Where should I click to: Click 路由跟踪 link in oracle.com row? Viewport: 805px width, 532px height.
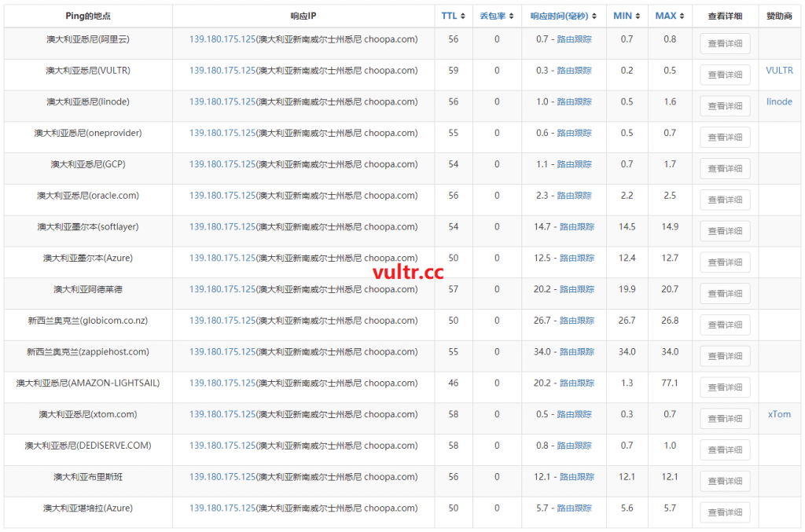(x=574, y=196)
